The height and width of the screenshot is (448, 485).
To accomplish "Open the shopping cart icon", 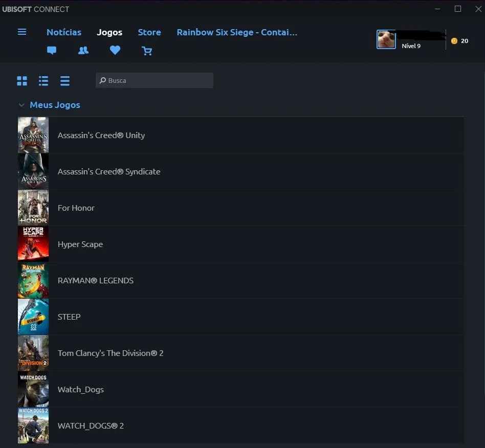I will (147, 51).
